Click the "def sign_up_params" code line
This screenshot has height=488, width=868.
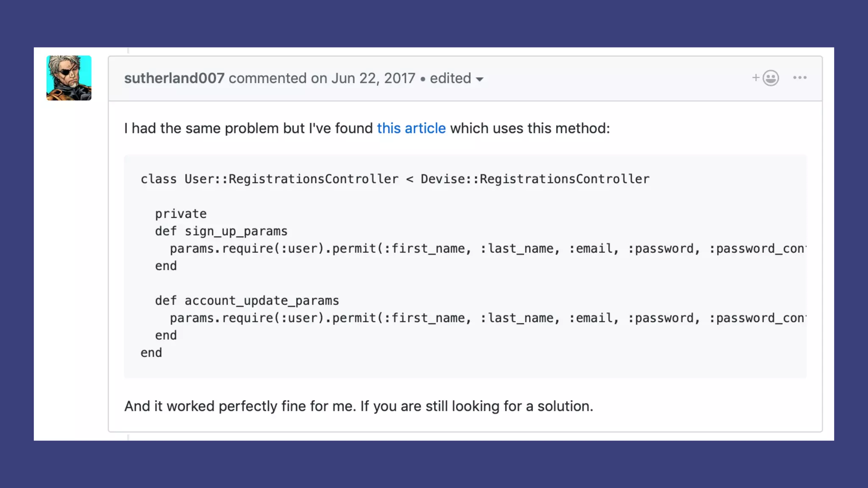pos(221,231)
